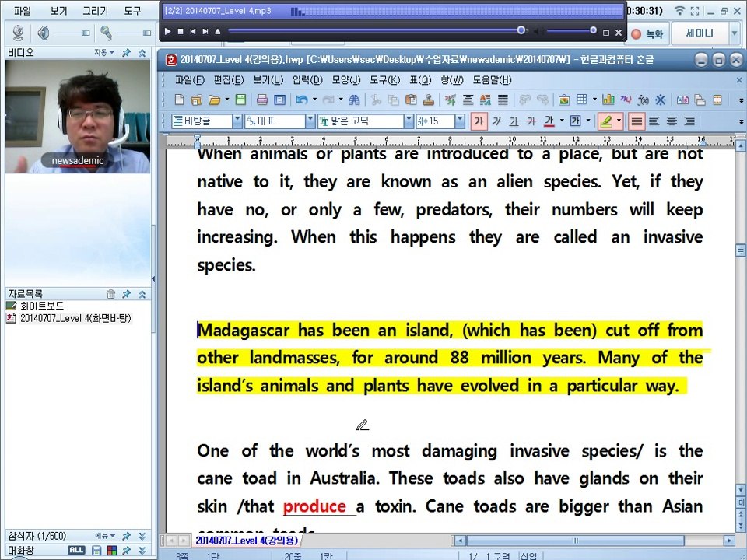The width and height of the screenshot is (747, 560).
Task: Copy selection with the copy icon
Action: point(394,100)
